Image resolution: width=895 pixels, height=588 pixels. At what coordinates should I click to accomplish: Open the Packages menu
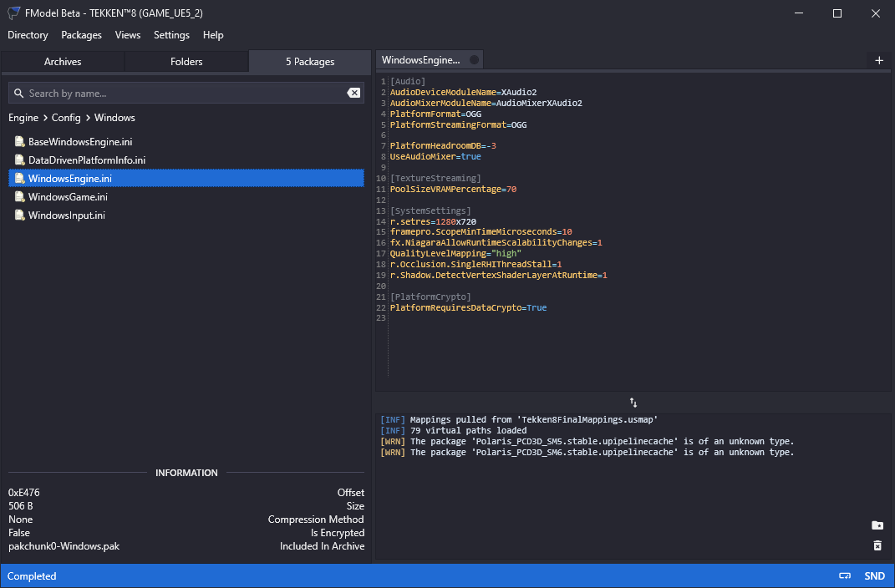[x=81, y=35]
